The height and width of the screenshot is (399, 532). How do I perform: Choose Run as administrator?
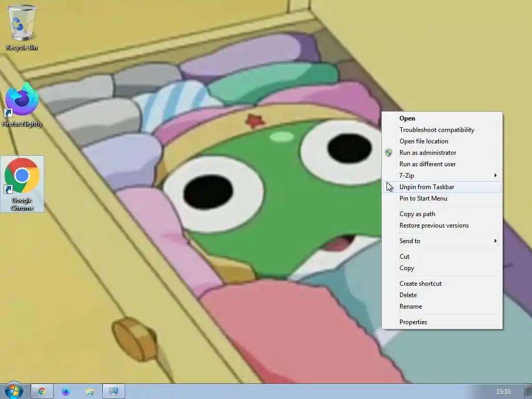coord(442,153)
